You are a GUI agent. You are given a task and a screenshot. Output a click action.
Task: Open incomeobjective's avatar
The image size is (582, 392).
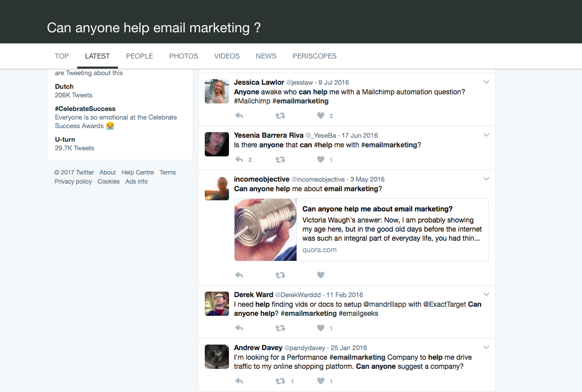(x=217, y=188)
